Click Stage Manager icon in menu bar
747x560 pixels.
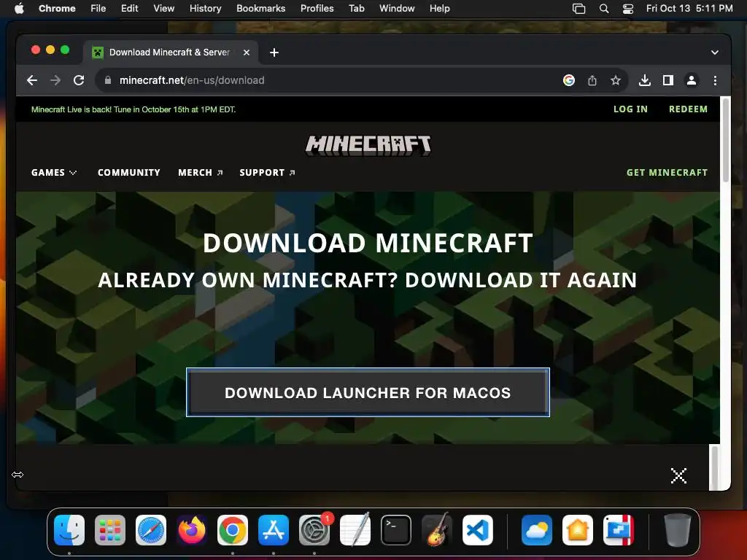click(x=578, y=9)
